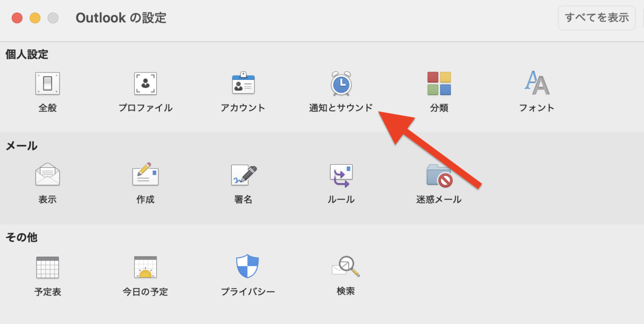This screenshot has width=644, height=324.
Task: Open the 検索 search magnifier icon
Action: coord(346,266)
